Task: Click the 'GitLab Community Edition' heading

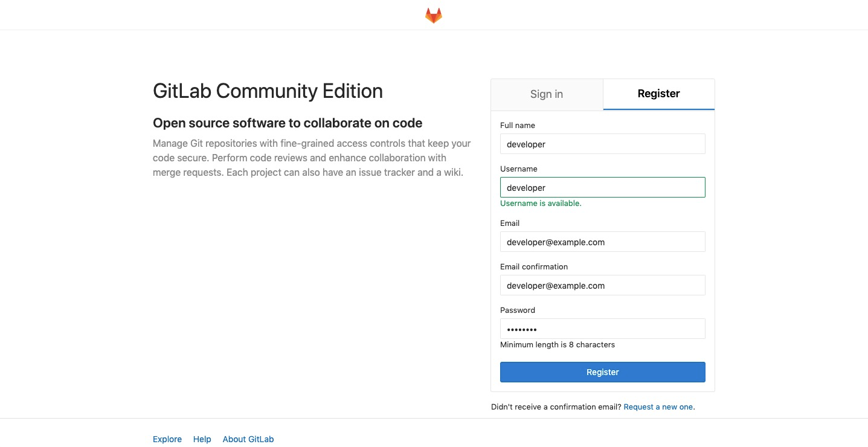Action: (x=268, y=91)
